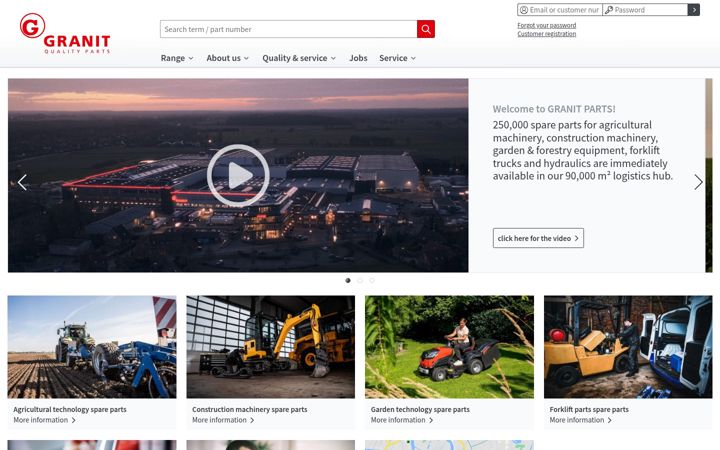Open Forklift parts spare parts image

click(628, 347)
